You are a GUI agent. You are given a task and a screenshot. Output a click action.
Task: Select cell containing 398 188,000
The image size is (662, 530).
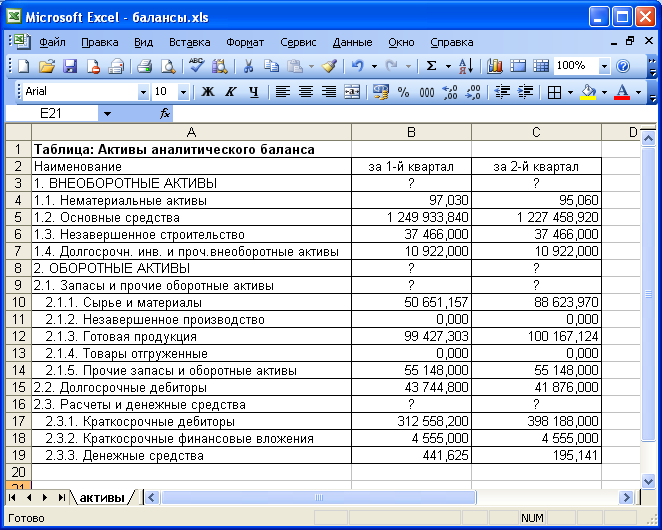(x=536, y=421)
